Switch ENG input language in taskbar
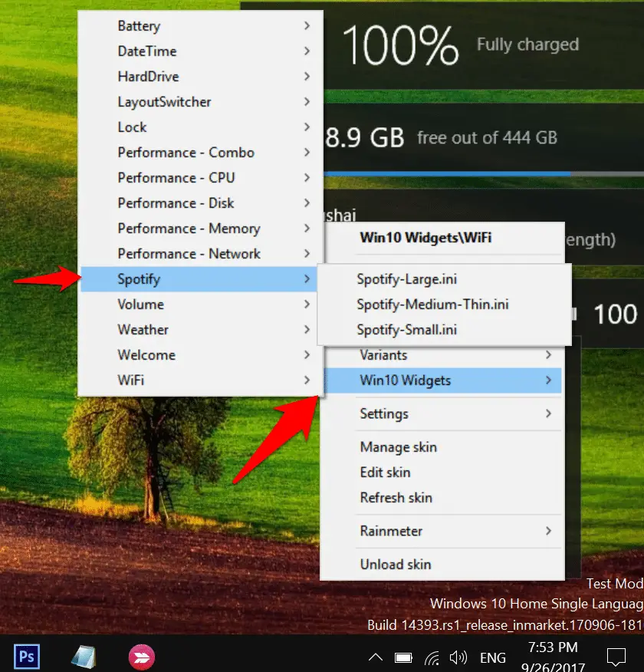Viewport: 644px width, 672px height. point(493,657)
